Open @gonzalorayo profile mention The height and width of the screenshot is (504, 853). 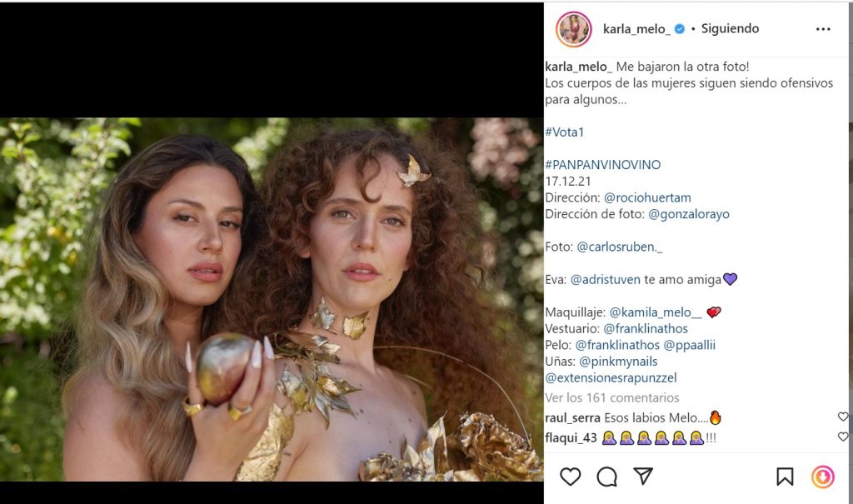tap(688, 214)
